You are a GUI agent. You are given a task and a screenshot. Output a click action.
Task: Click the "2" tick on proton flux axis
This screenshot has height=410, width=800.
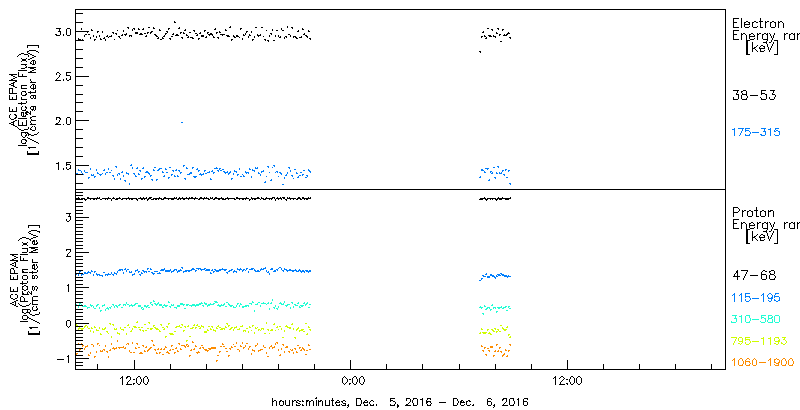coord(67,252)
